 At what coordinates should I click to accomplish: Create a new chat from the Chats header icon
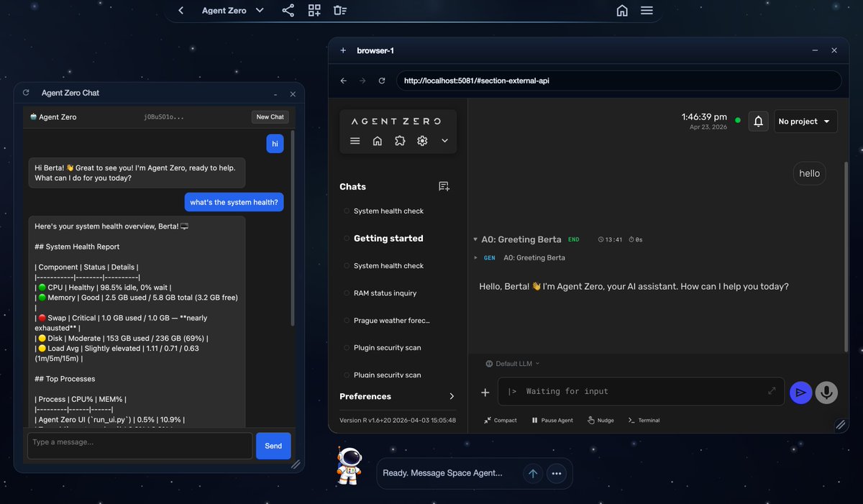[x=444, y=186]
